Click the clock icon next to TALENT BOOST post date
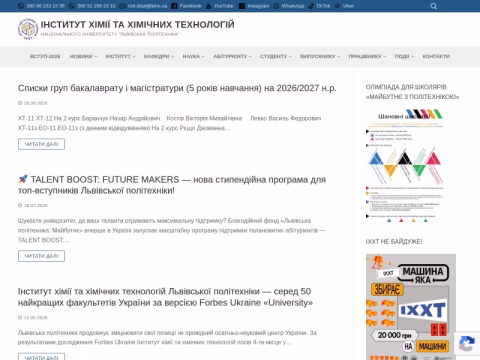 [20, 205]
